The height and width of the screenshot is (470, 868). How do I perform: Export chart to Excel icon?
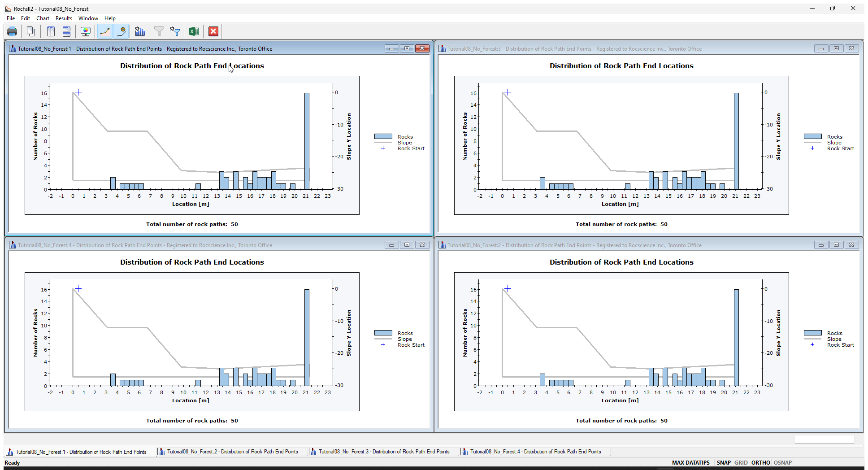[194, 31]
